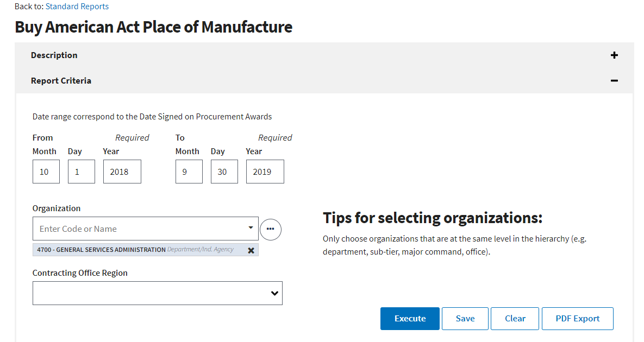
Task: Click the Description section header
Action: [324, 55]
